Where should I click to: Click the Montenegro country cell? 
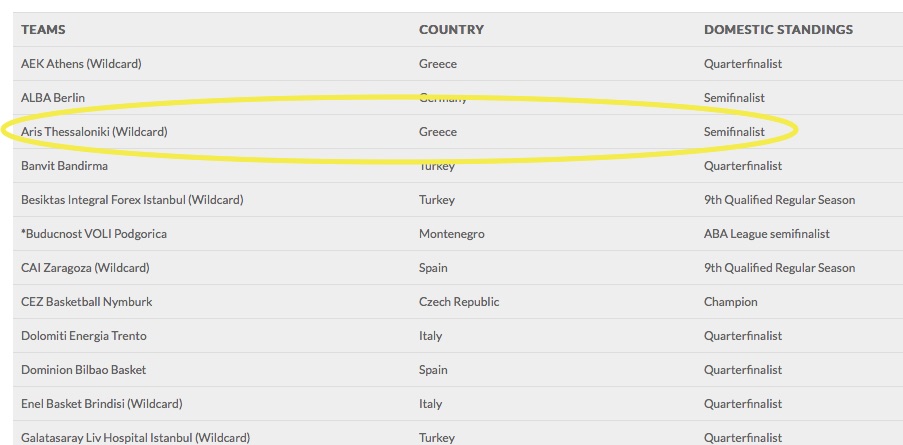click(x=452, y=234)
